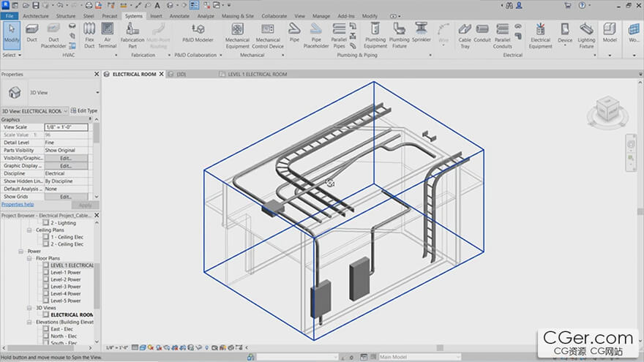Viewport: 644px width, 362px height.
Task: Select Duct Placeholder tool
Action: [x=53, y=36]
